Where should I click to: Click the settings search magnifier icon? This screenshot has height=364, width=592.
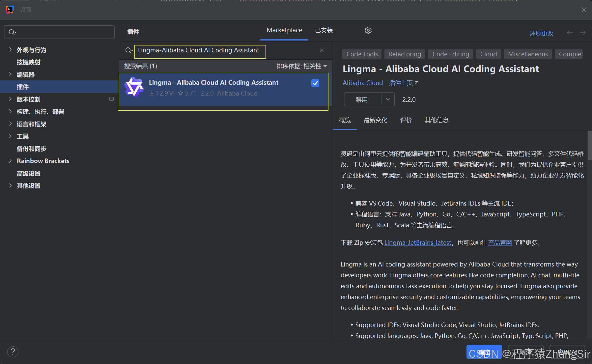[13, 32]
